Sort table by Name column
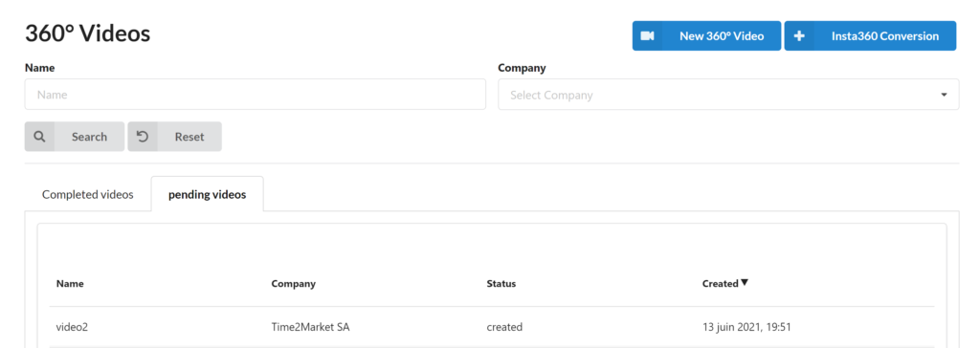This screenshot has width=980, height=348. point(70,284)
